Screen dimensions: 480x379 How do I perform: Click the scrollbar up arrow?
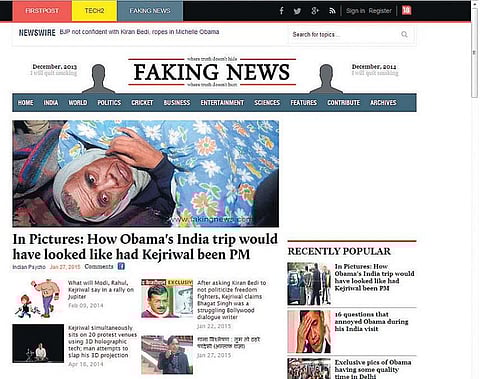(475, 4)
